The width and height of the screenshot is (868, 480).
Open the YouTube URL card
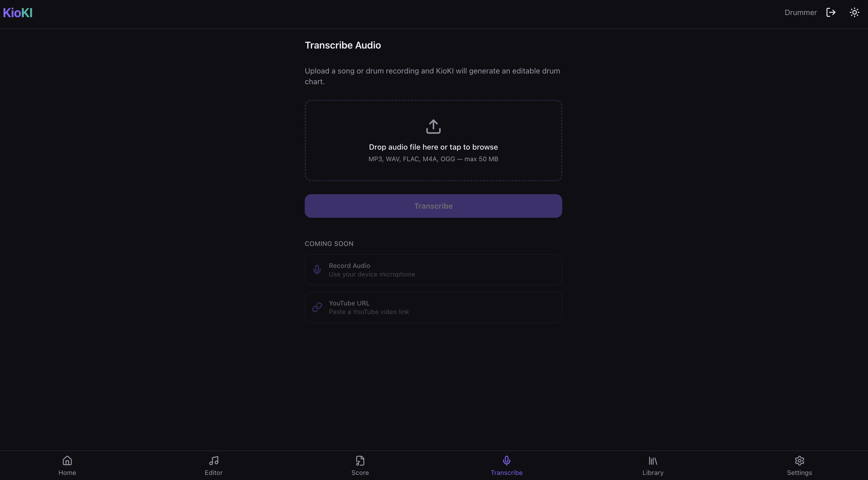pyautogui.click(x=433, y=307)
